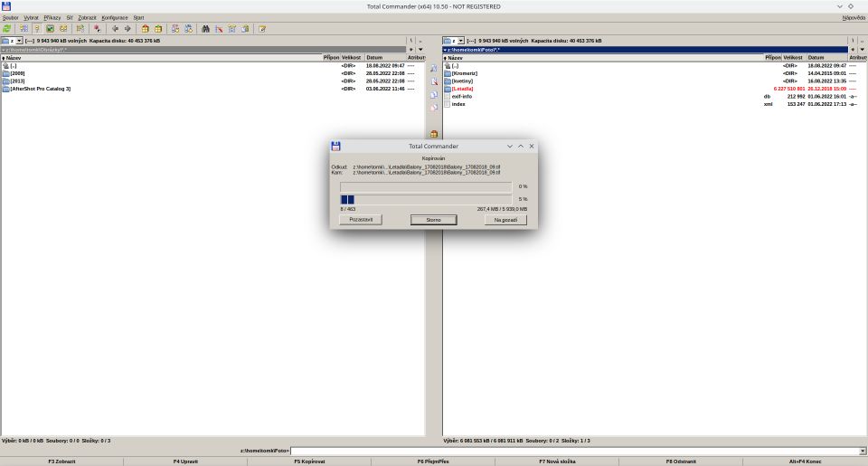Viewport: 868px width, 466px height.
Task: Open the FTP connect toolbar icon
Action: [x=175, y=28]
